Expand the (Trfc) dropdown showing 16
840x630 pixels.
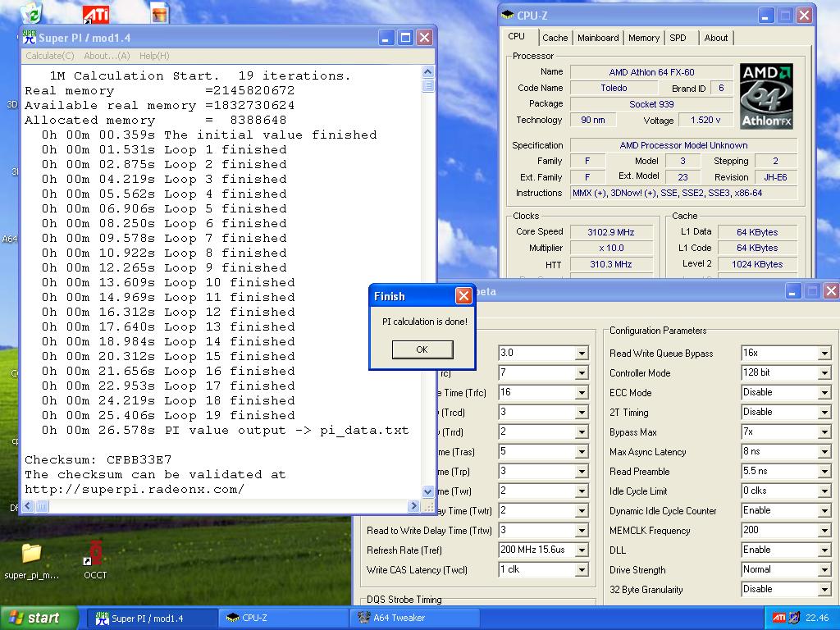tap(582, 393)
